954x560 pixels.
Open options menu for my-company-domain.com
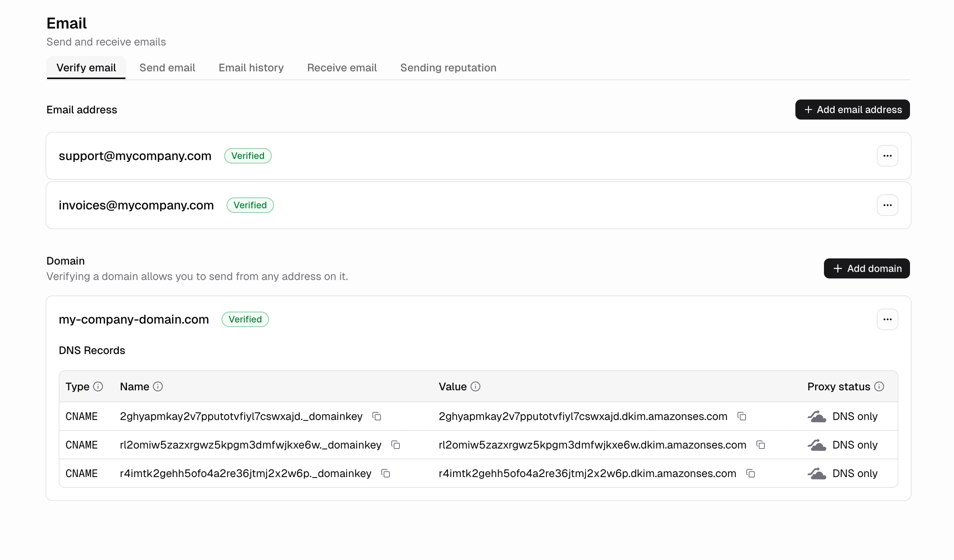click(x=887, y=319)
